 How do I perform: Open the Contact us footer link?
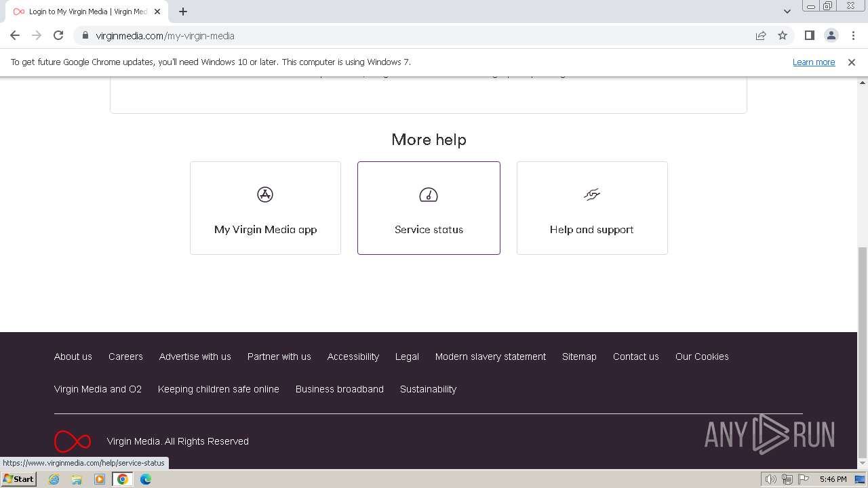pyautogui.click(x=636, y=357)
